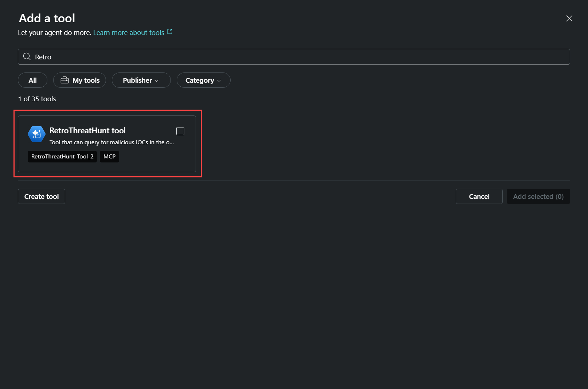This screenshot has height=389, width=588.
Task: Switch to the My tools filter
Action: (x=80, y=80)
